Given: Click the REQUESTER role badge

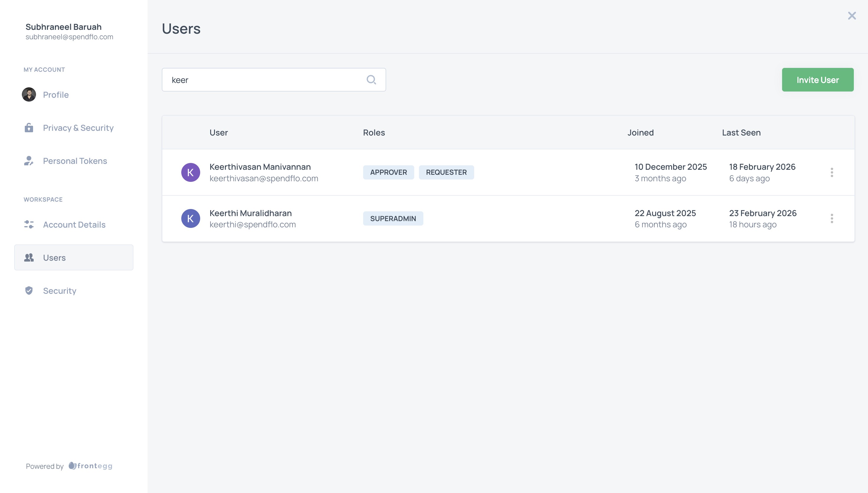Looking at the screenshot, I should [446, 172].
